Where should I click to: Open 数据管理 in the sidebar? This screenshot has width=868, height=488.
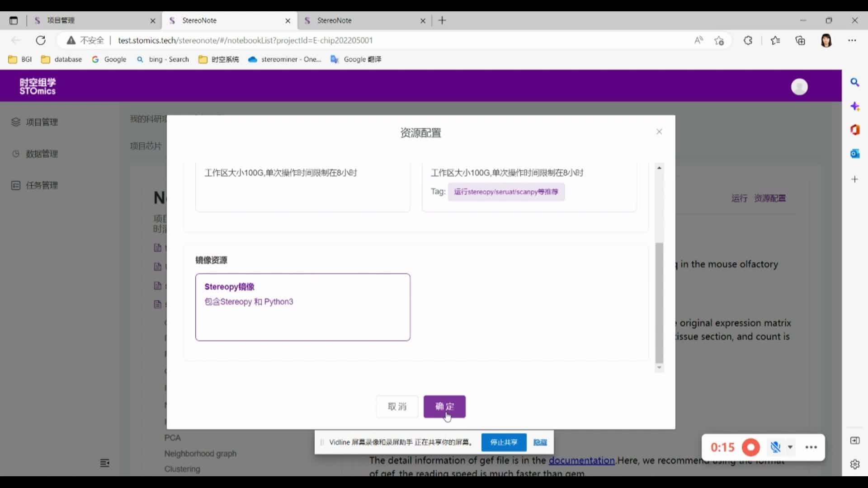tap(42, 154)
